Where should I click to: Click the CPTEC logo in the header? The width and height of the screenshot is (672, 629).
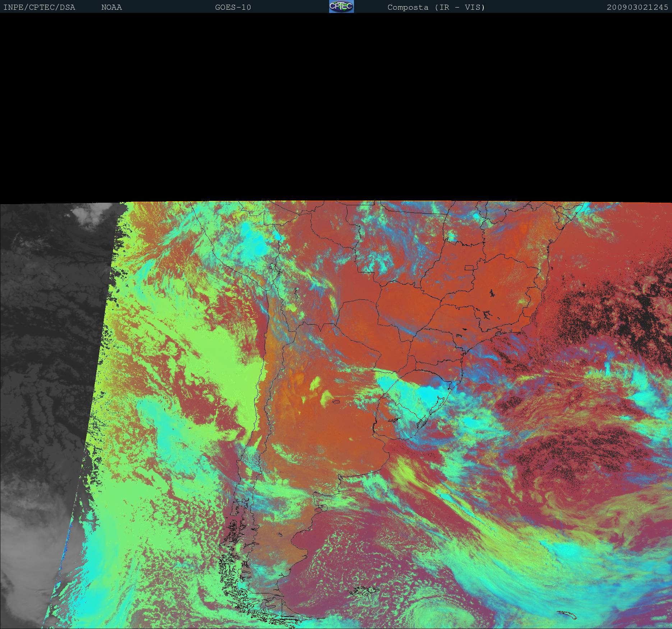(341, 6)
